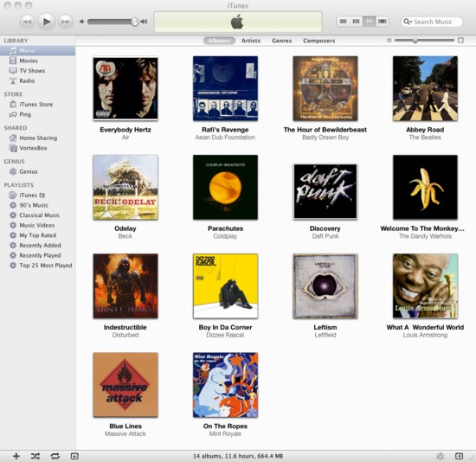The width and height of the screenshot is (476, 462).
Task: Skip to the next track
Action: [x=65, y=22]
